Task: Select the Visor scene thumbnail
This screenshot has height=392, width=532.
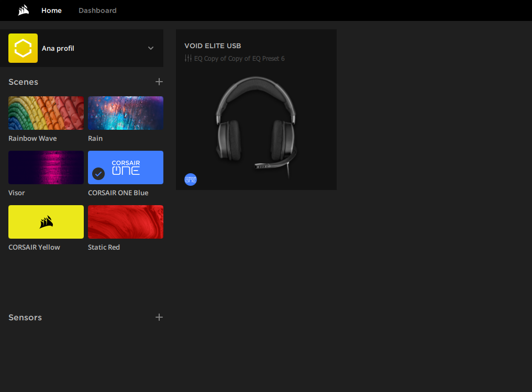Action: coord(46,167)
